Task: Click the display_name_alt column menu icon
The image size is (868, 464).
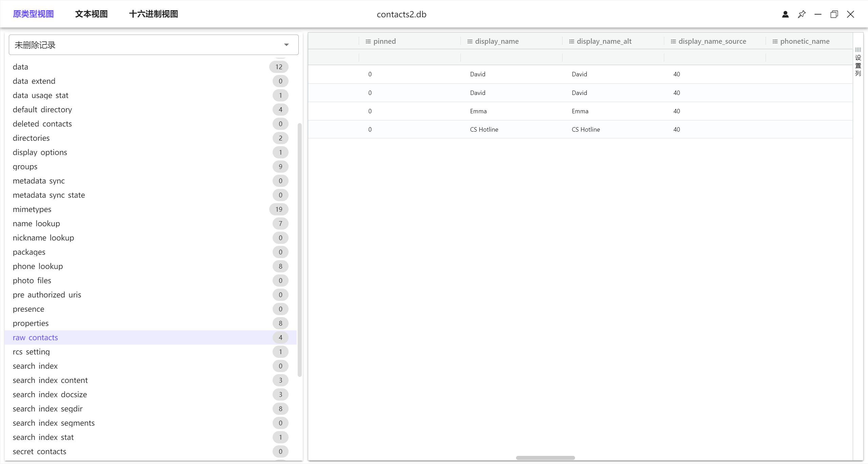Action: coord(571,41)
